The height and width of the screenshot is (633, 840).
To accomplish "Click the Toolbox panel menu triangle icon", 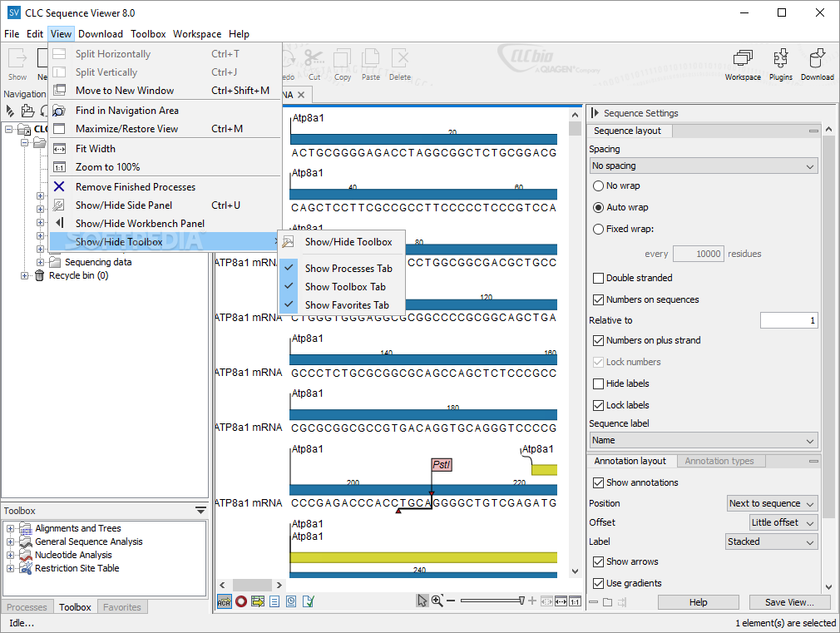I will pos(200,510).
